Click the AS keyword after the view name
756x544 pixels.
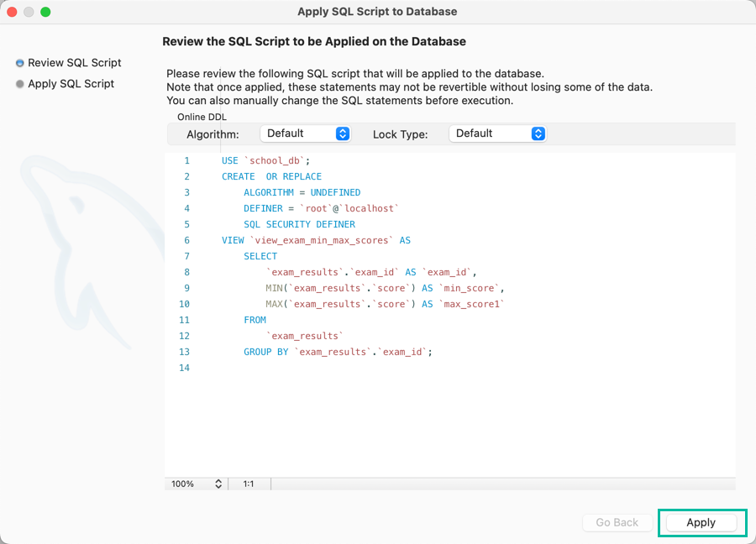(x=405, y=240)
